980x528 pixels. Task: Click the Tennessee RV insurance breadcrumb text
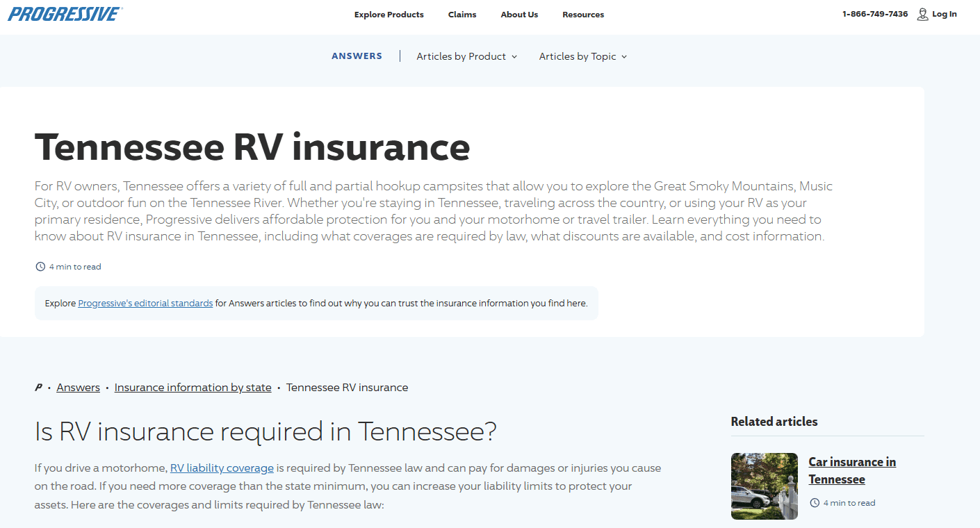pyautogui.click(x=347, y=388)
